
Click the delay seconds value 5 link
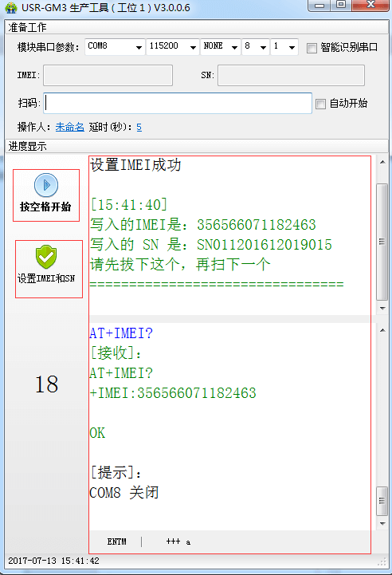139,127
